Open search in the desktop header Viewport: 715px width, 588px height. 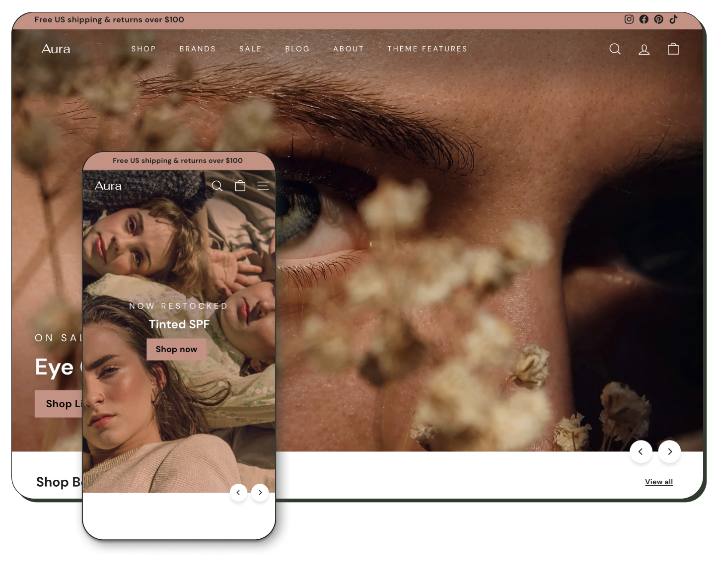[x=615, y=49]
